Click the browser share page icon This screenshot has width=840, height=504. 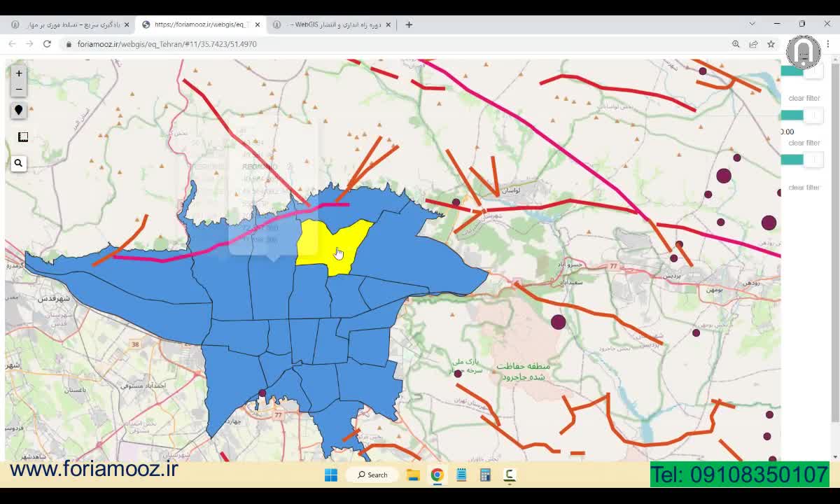click(x=753, y=43)
